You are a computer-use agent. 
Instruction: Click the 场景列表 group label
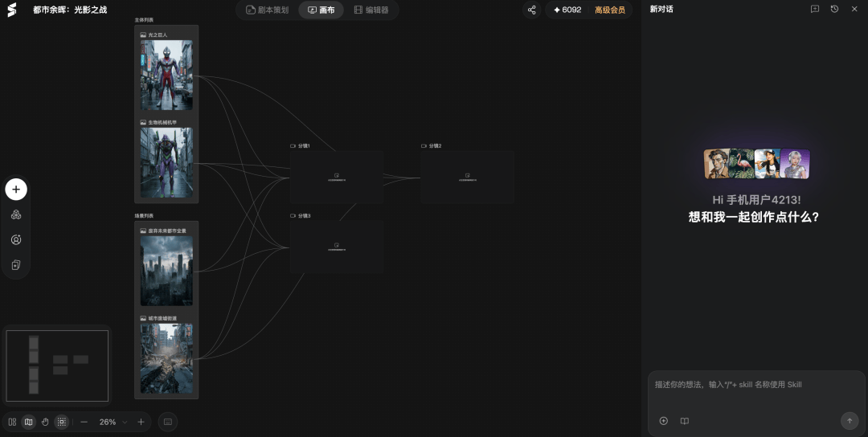144,216
